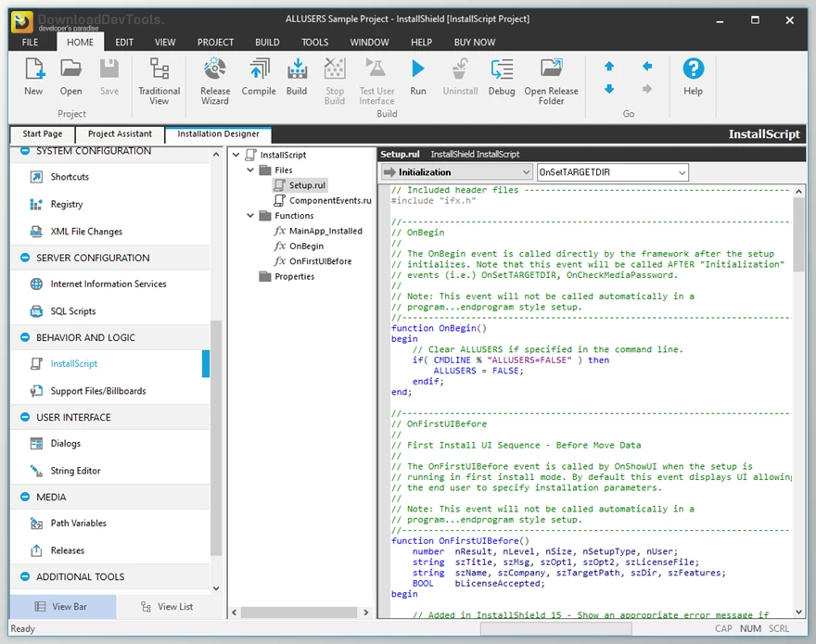Click the Go up arrow
Screen dimensions: 816x644
tap(609, 66)
